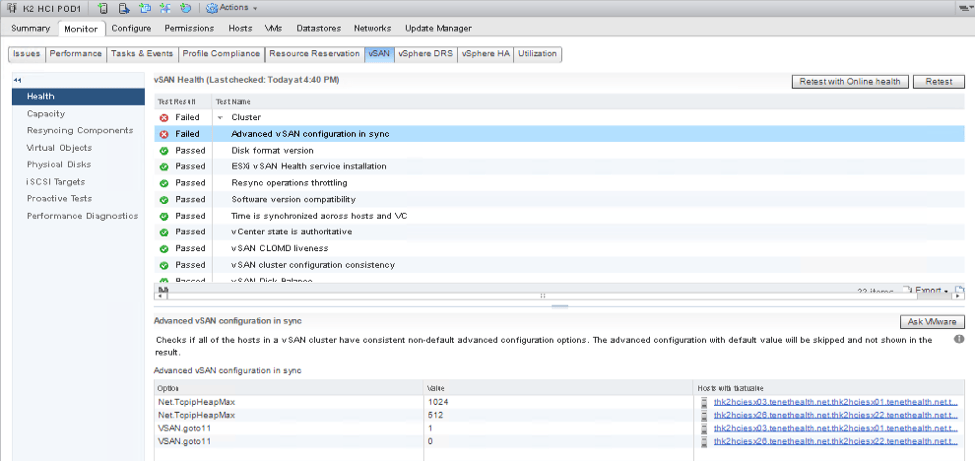
Task: Click the Retest button
Action: (x=939, y=82)
